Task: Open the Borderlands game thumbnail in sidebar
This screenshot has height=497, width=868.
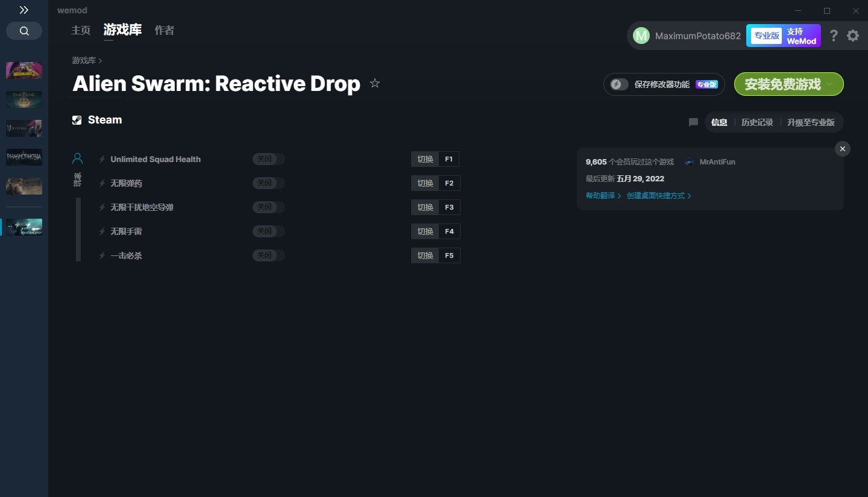Action: pyautogui.click(x=24, y=70)
